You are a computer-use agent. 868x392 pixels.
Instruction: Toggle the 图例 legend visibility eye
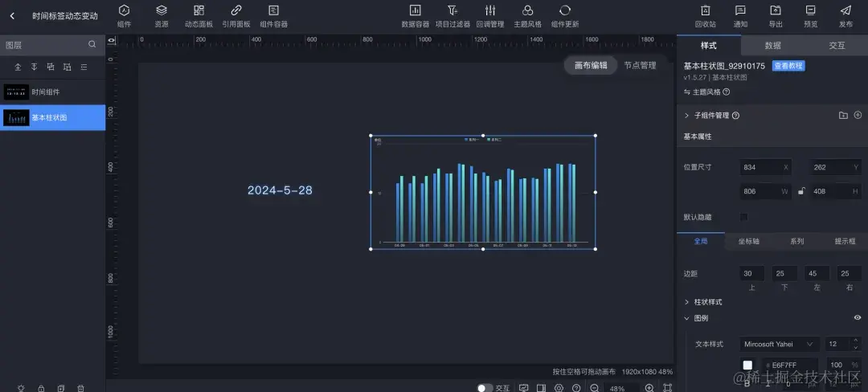click(858, 318)
